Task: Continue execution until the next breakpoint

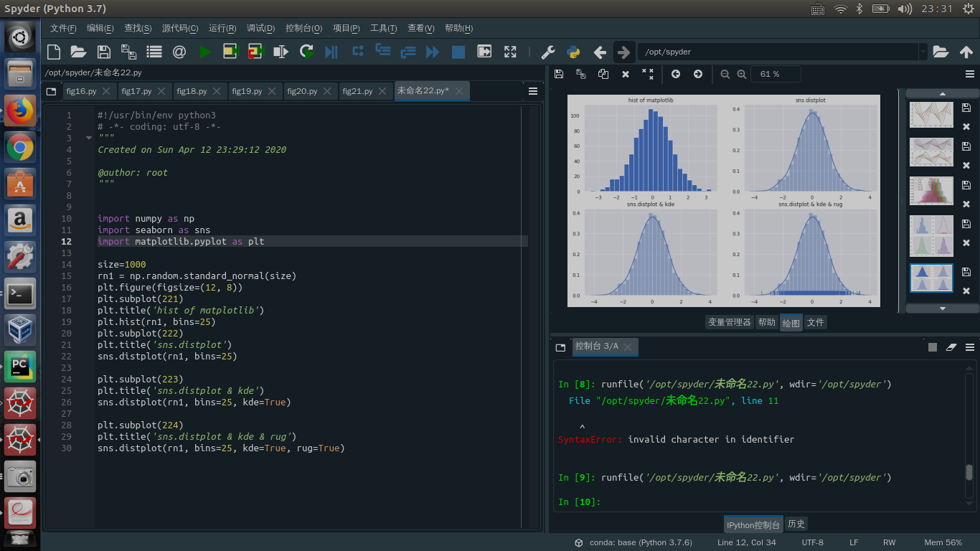Action: (433, 52)
